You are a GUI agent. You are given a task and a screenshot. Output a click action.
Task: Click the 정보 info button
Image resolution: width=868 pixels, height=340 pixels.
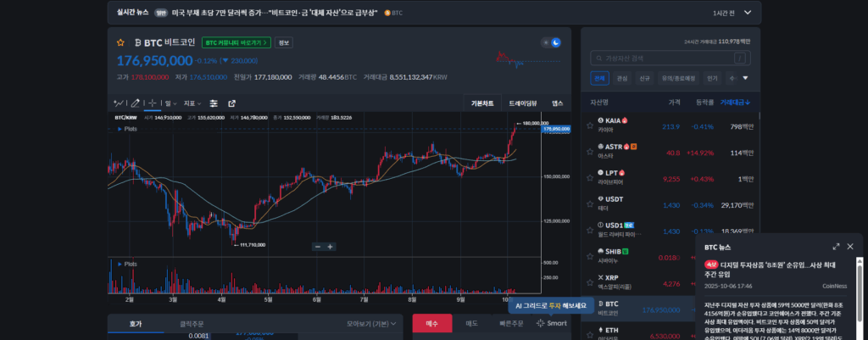point(284,42)
